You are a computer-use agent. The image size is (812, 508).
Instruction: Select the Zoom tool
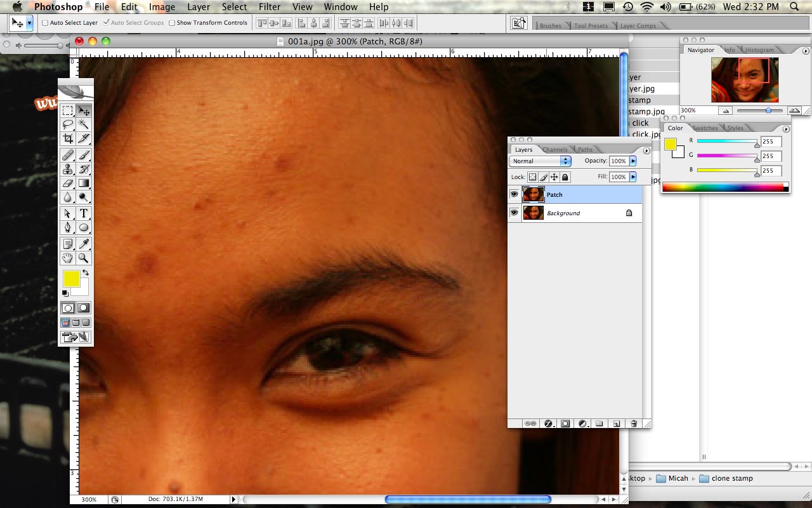83,258
